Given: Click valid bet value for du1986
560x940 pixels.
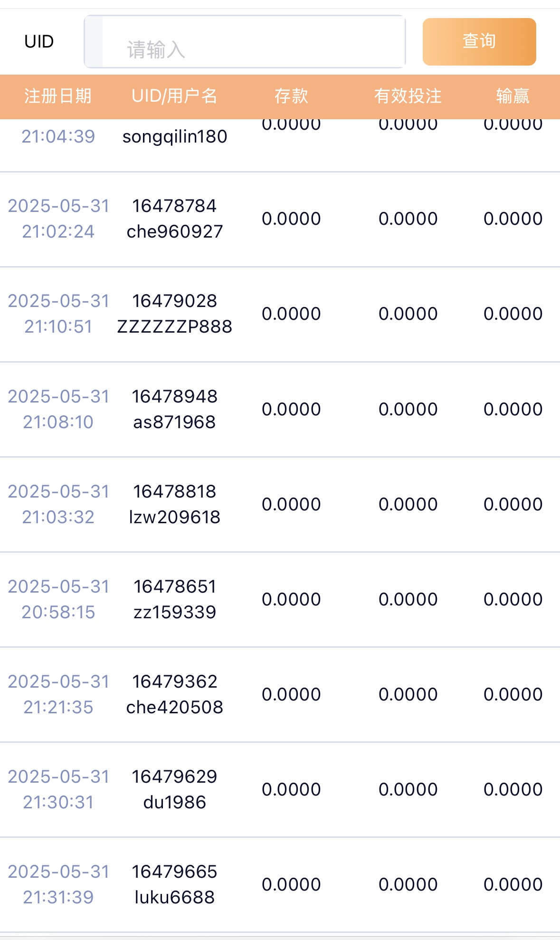Looking at the screenshot, I should click(408, 789).
